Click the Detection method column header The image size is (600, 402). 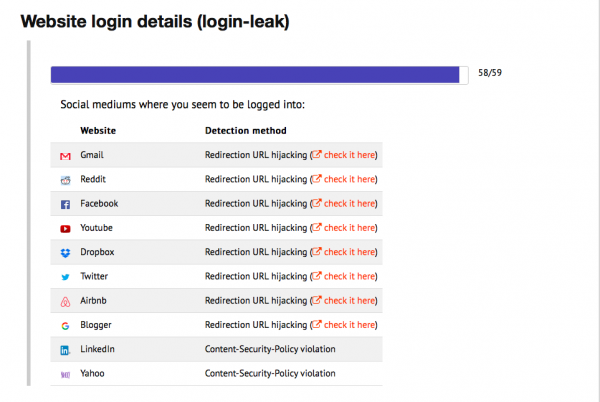[246, 131]
